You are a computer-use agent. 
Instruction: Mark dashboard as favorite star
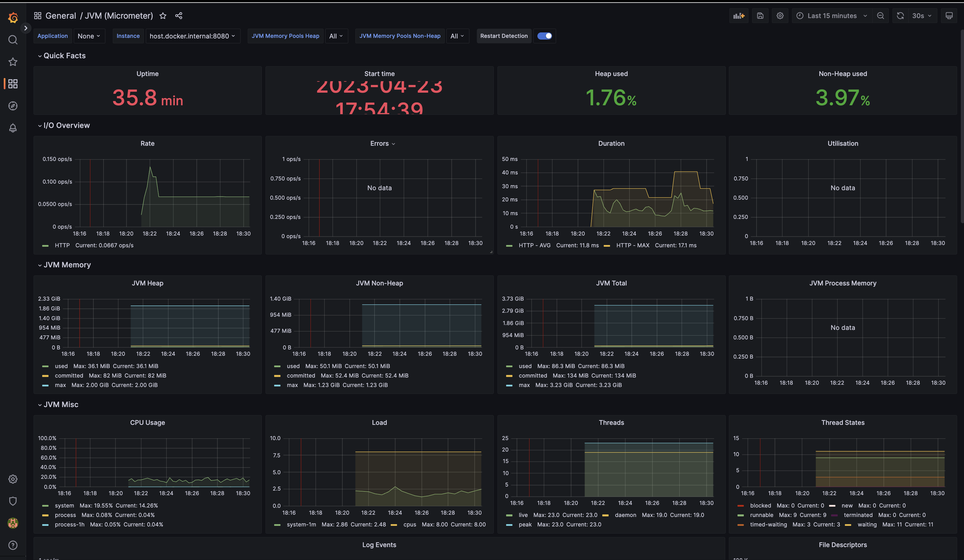[x=163, y=16]
